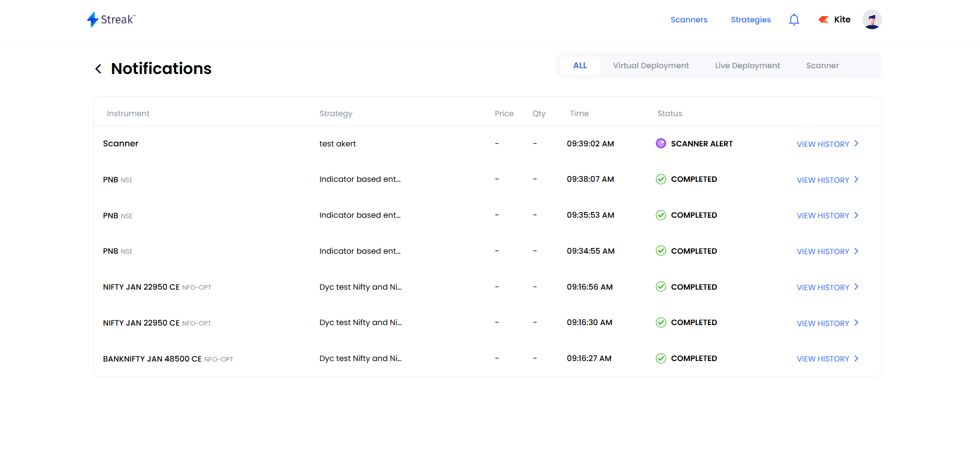View history for BANKNIFTY JAN 48500 CE
The image size is (980, 472).
(823, 359)
